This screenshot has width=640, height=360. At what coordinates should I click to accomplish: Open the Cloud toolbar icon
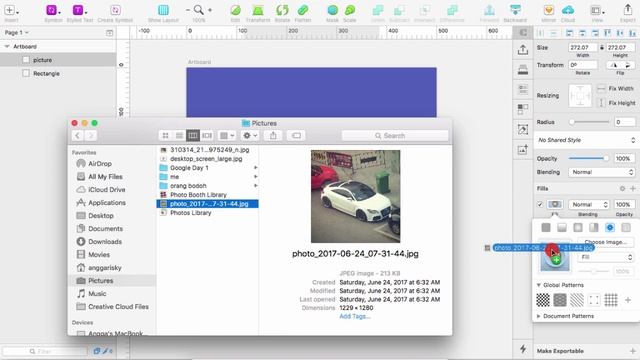568,10
